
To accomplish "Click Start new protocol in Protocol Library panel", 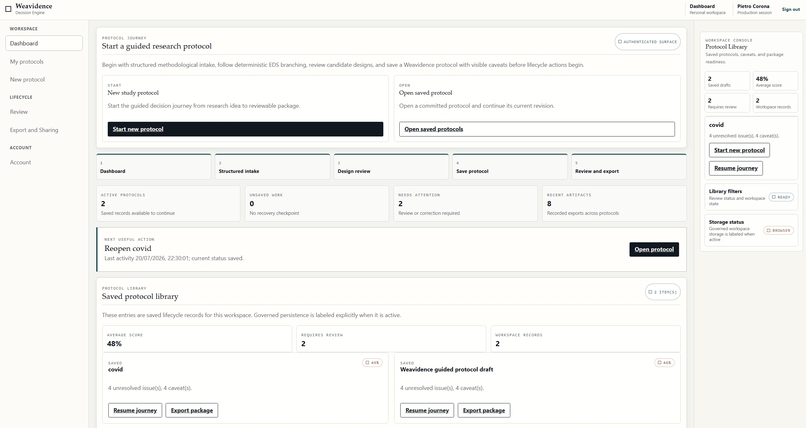I will [x=739, y=150].
